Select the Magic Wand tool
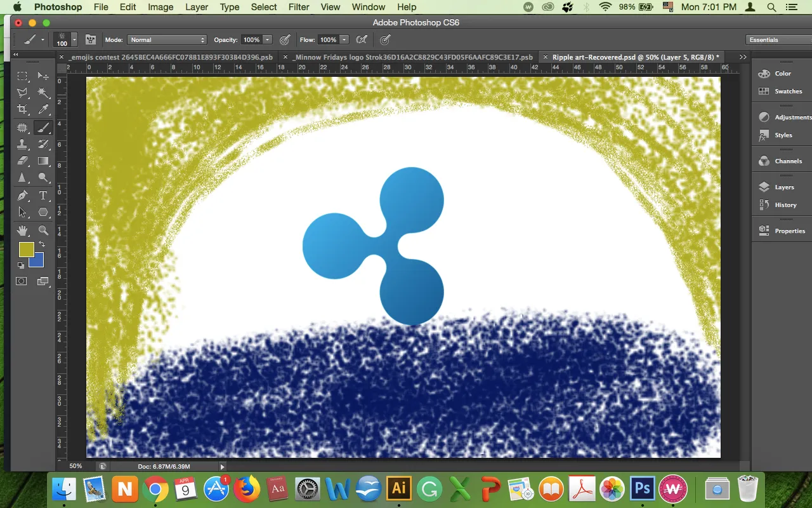Image resolution: width=812 pixels, height=508 pixels. 43,93
